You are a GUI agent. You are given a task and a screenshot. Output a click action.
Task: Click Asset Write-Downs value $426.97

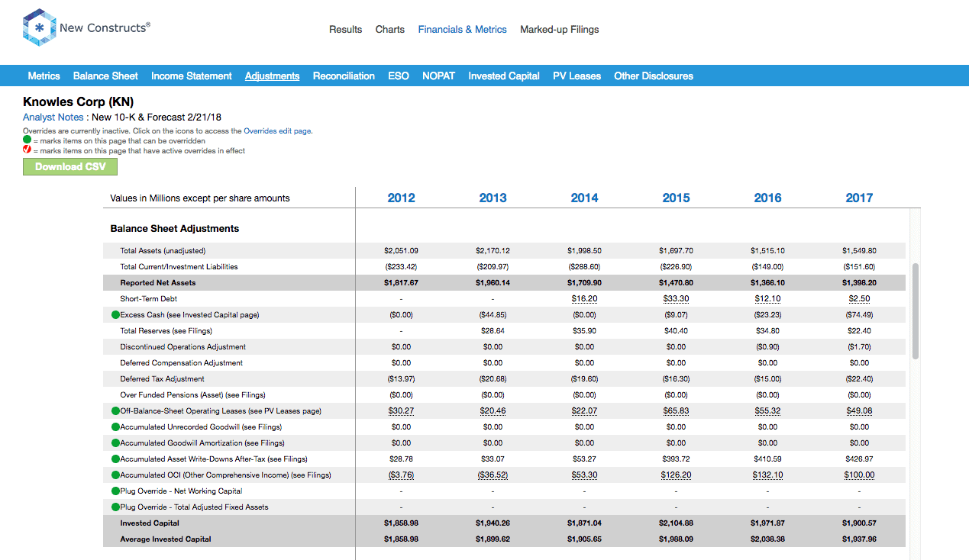pos(859,459)
